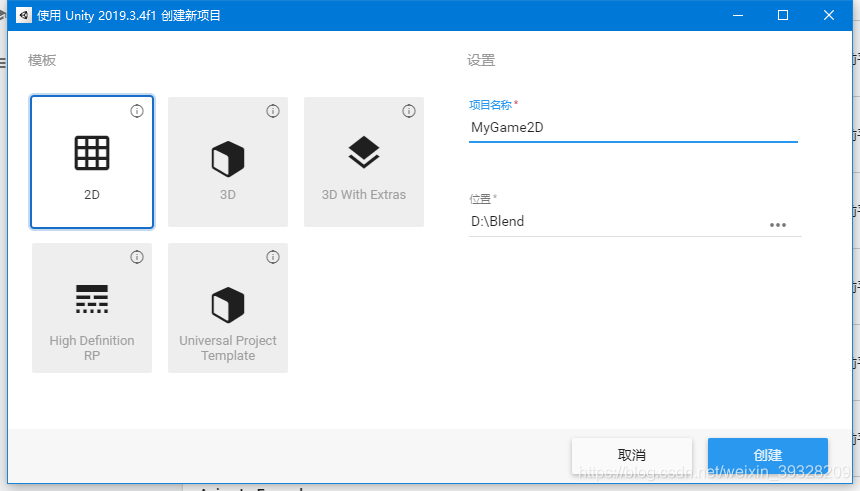Click the project name field MyGame2D
This screenshot has height=491, width=860.
[633, 128]
